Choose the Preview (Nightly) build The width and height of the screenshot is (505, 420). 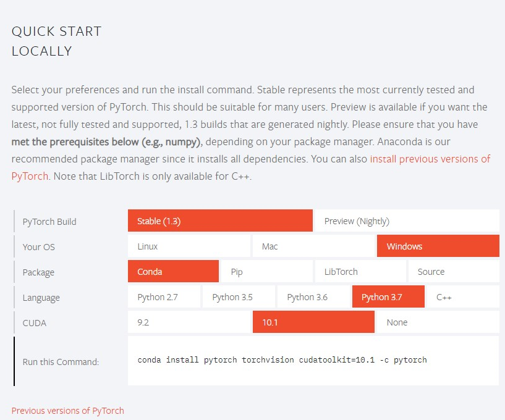[x=407, y=221]
